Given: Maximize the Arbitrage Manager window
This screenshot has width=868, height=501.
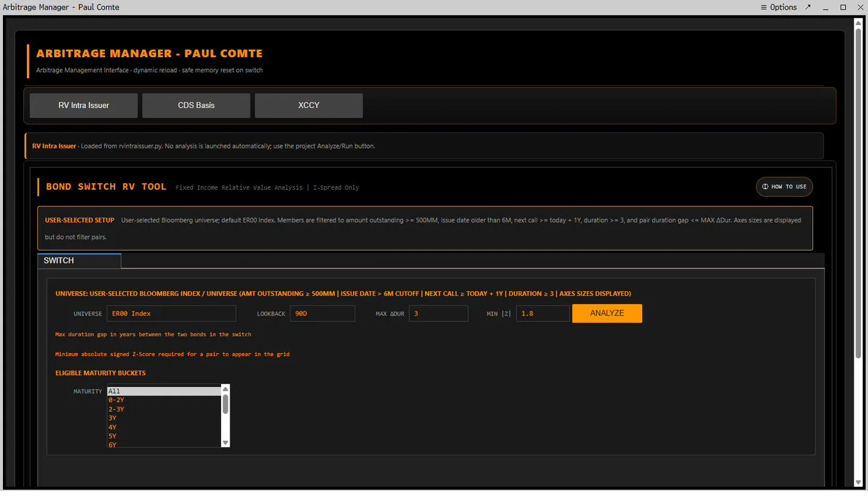Looking at the screenshot, I should pyautogui.click(x=844, y=7).
